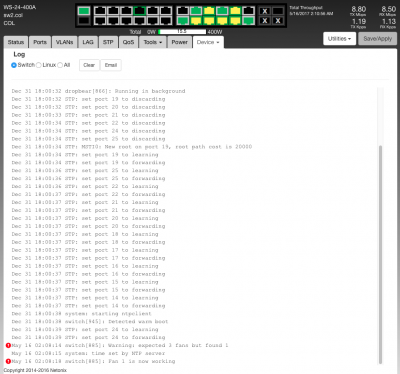Click the 400W maximum power label
The height and width of the screenshot is (374, 400).
pyautogui.click(x=215, y=32)
